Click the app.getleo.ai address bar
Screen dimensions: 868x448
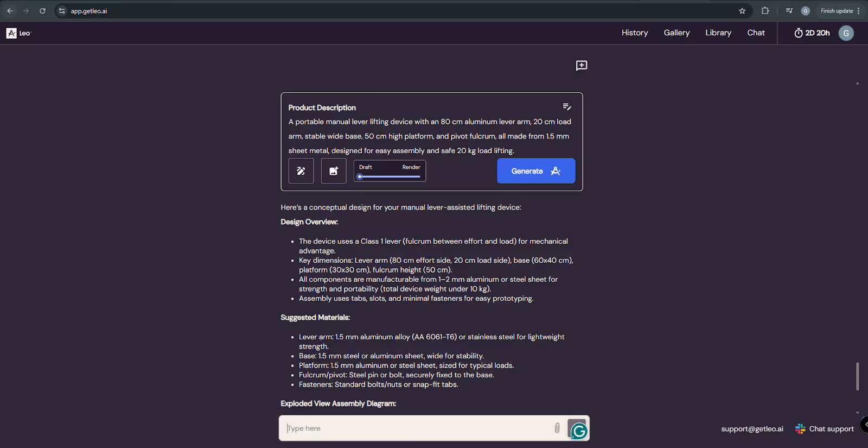401,11
